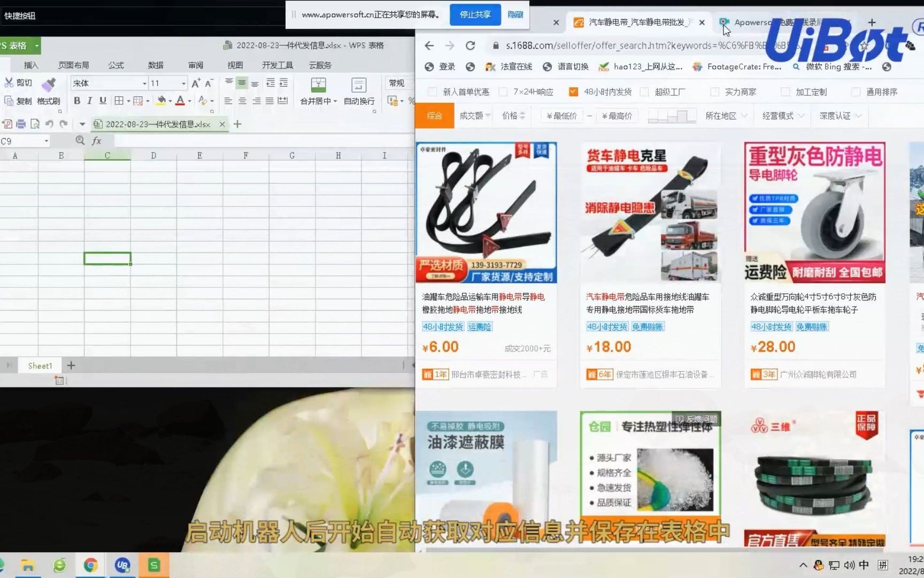Go back in the Chrome browser

[429, 45]
